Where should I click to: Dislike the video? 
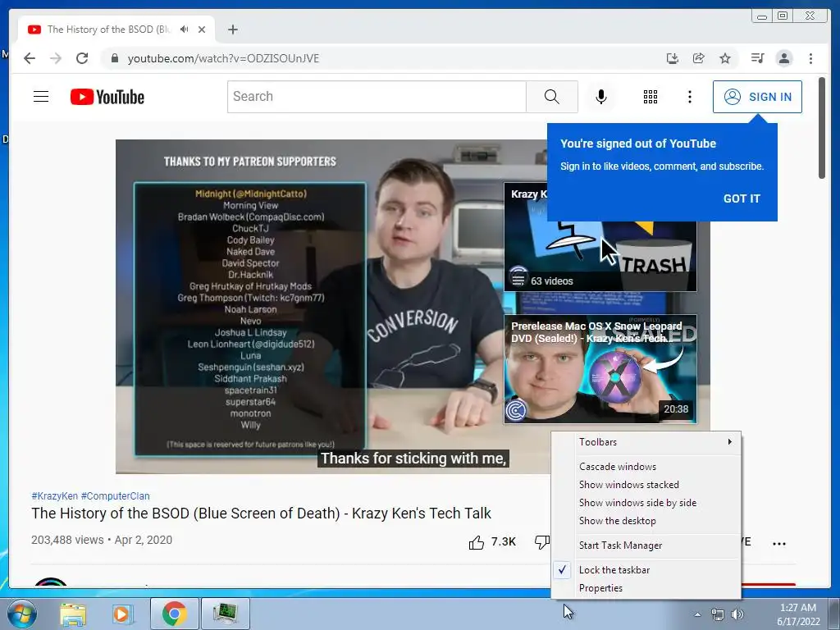(542, 542)
